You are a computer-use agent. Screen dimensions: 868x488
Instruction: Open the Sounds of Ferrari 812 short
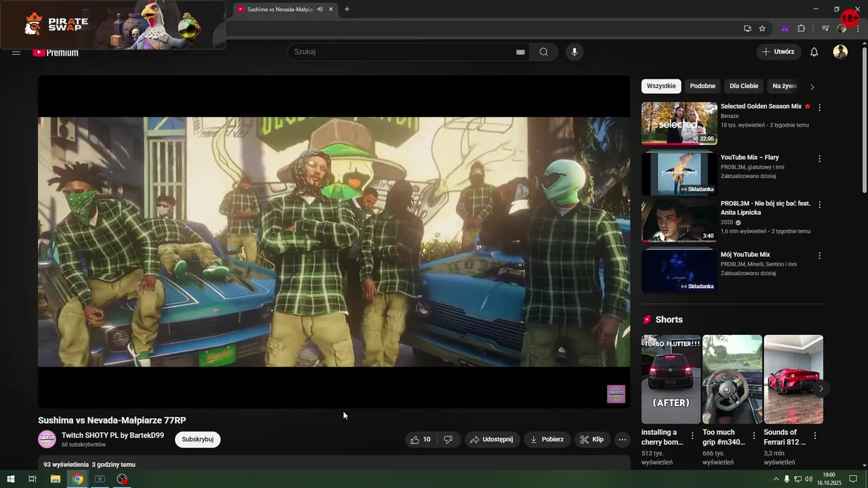(793, 380)
